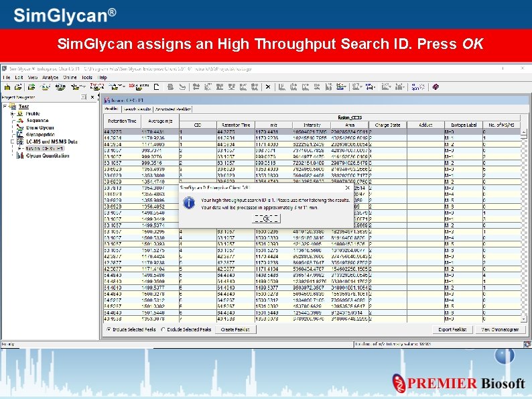Select the Test project icon in navigator
The height and width of the screenshot is (399, 532).
pos(13,106)
